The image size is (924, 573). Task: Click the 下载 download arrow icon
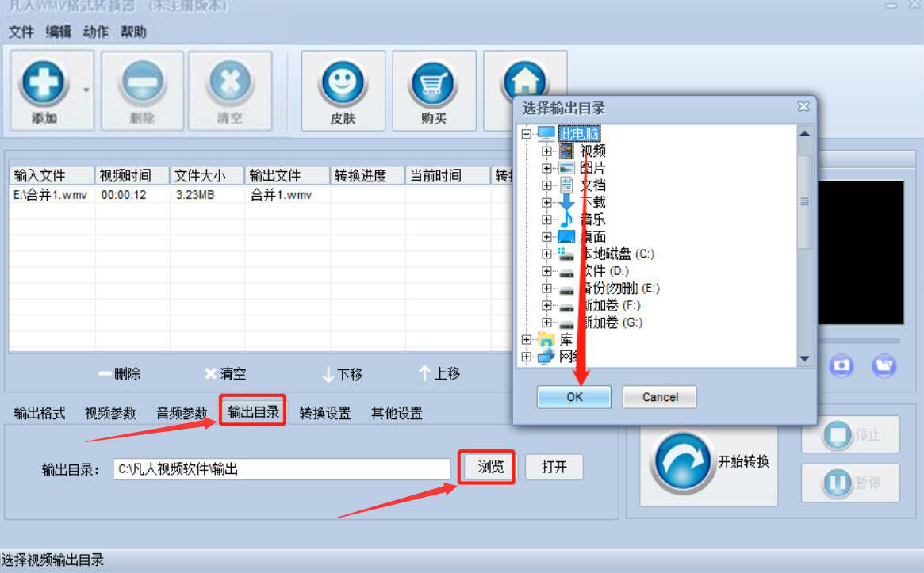(x=566, y=203)
